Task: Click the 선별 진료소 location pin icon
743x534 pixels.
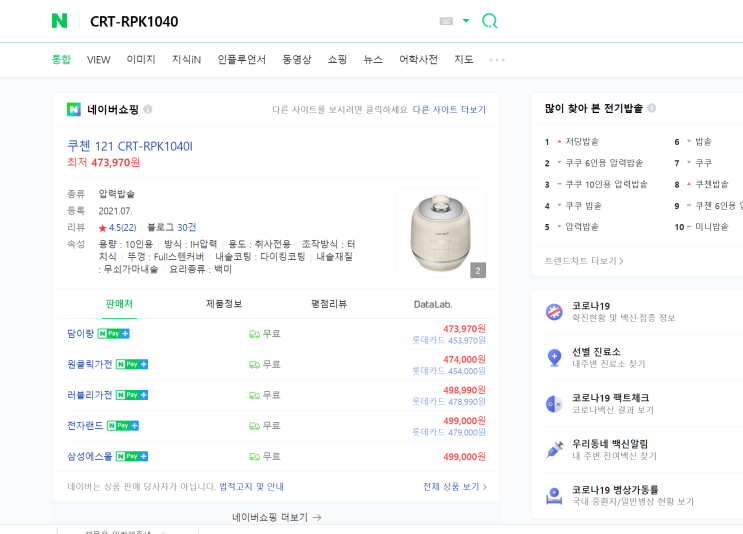Action: (x=554, y=357)
